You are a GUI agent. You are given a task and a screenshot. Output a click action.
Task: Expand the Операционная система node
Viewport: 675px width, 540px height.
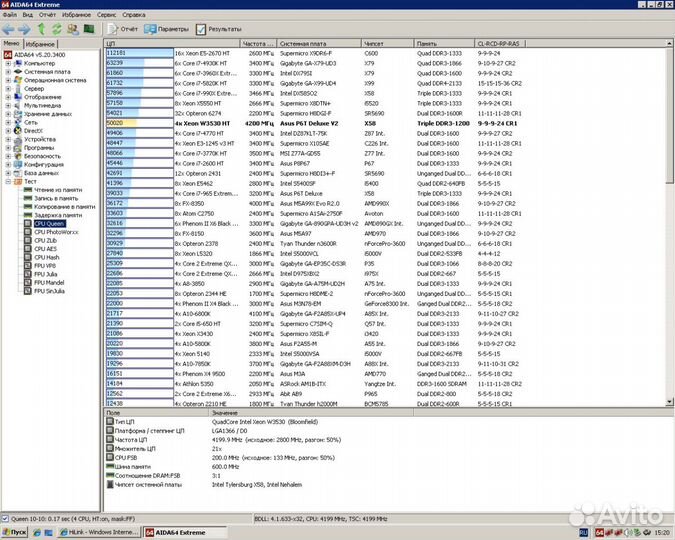tap(8, 80)
